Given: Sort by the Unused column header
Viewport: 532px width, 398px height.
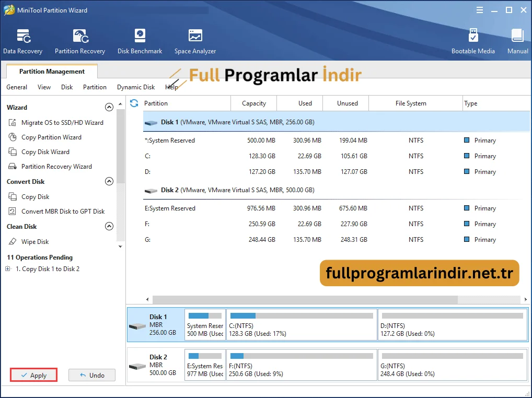Looking at the screenshot, I should tap(346, 103).
